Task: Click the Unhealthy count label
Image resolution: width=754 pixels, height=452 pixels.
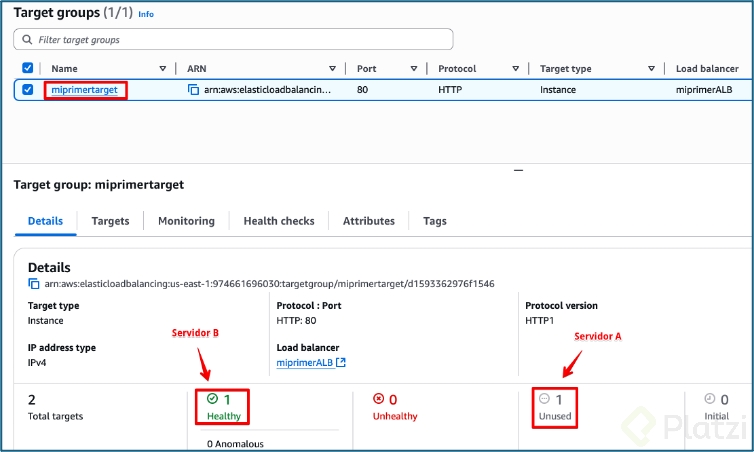Action: 395,416
